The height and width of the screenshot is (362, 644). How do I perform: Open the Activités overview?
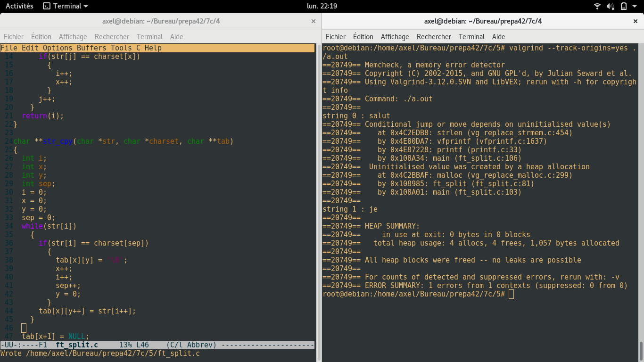click(19, 6)
